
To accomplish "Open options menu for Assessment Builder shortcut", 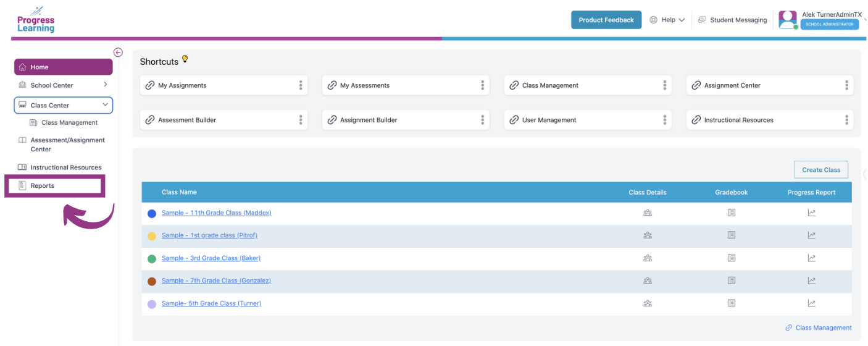I will click(301, 120).
